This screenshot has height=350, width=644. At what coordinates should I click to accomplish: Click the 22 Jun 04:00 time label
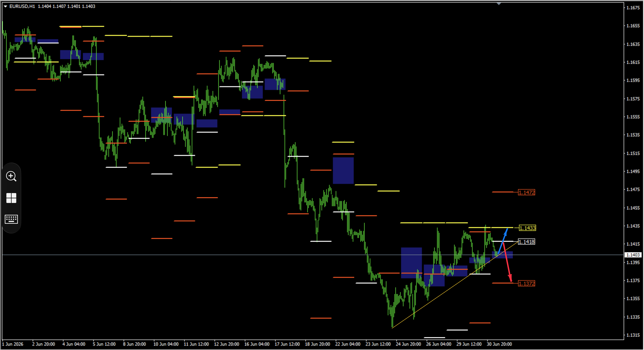tap(348, 344)
